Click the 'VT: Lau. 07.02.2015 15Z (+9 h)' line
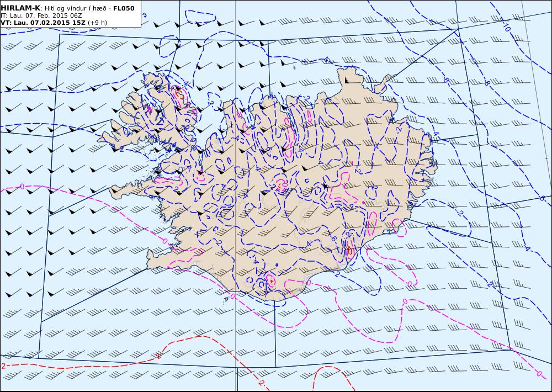The image size is (552, 392). pos(54,23)
